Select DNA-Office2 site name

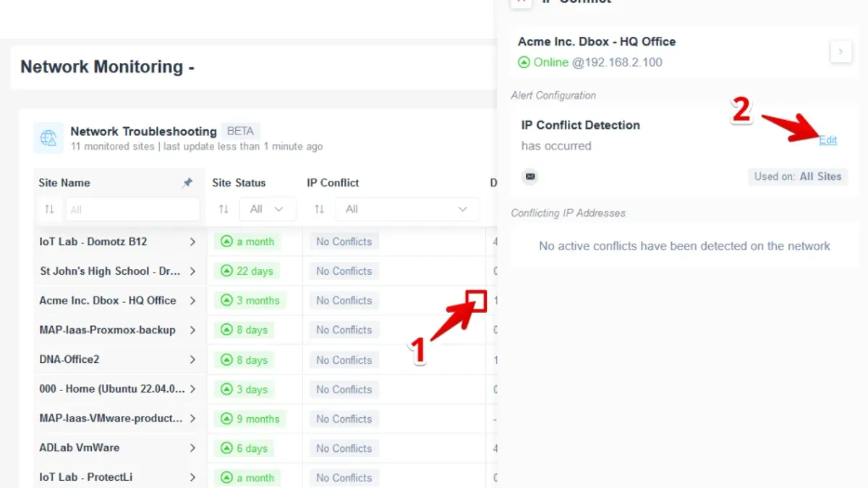(69, 359)
